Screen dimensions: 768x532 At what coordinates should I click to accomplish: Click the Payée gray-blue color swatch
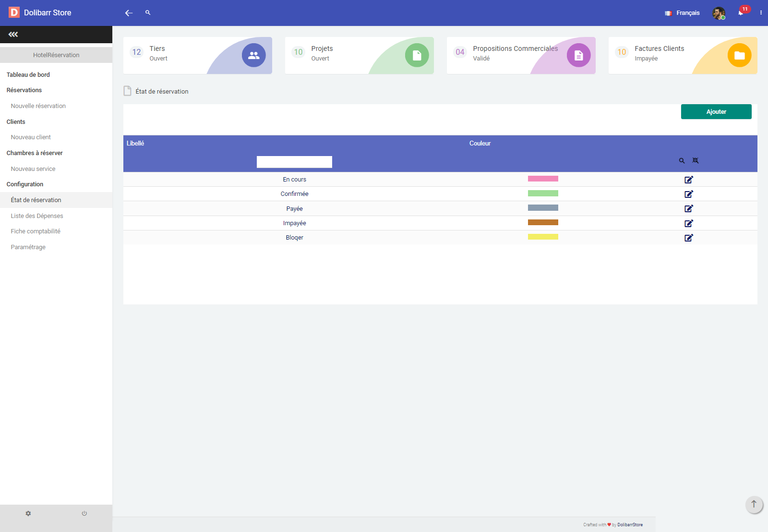pos(543,208)
